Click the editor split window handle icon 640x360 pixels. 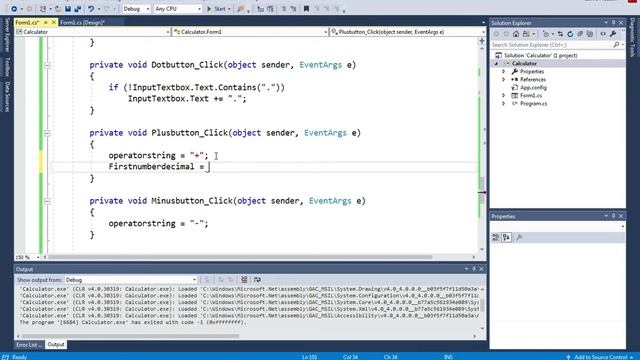click(x=482, y=41)
